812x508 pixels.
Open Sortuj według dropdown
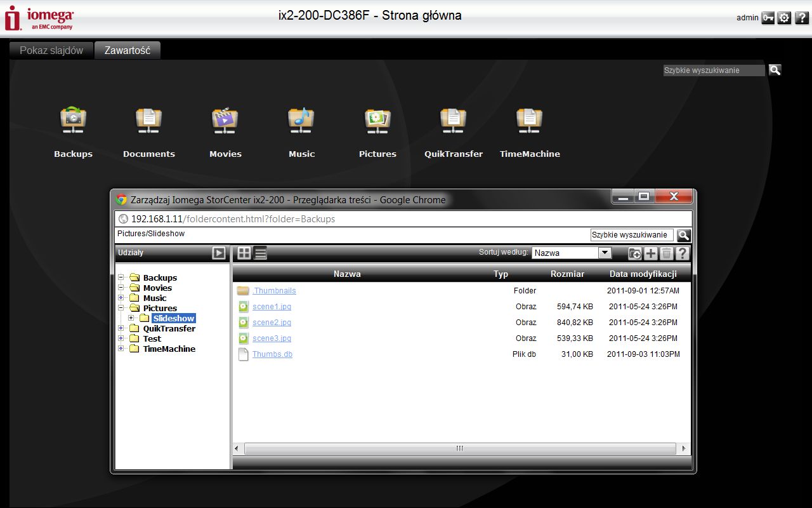tap(572, 253)
